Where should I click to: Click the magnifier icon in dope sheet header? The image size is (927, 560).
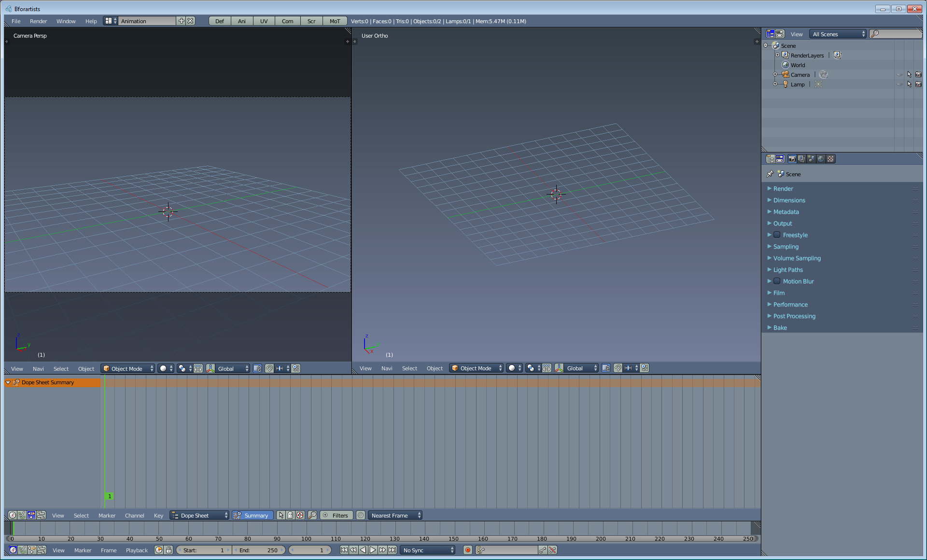312,515
